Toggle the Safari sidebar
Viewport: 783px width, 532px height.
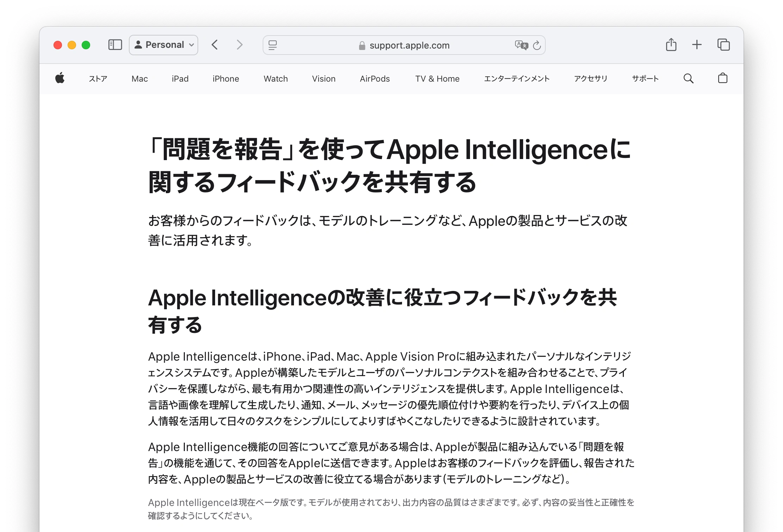[x=115, y=45]
